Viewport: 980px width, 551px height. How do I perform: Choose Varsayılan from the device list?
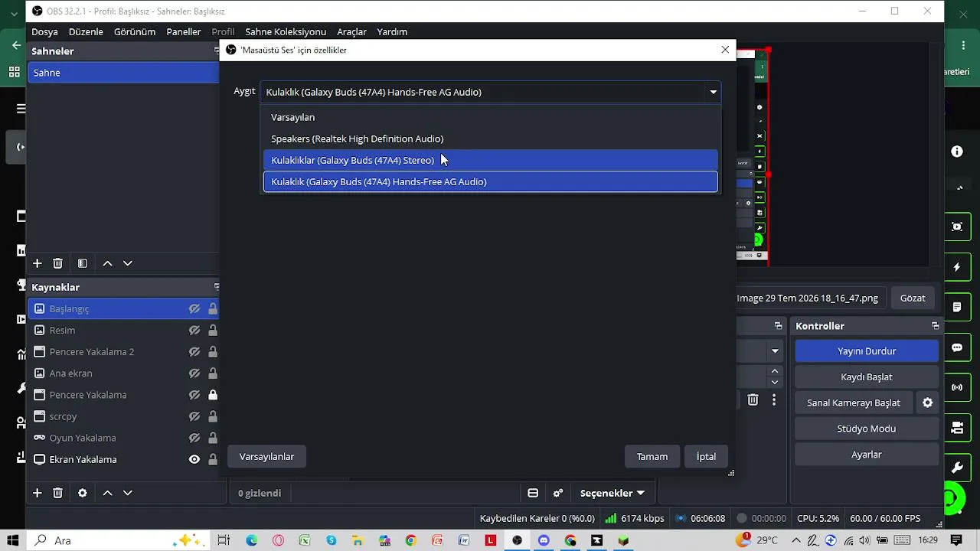point(491,117)
